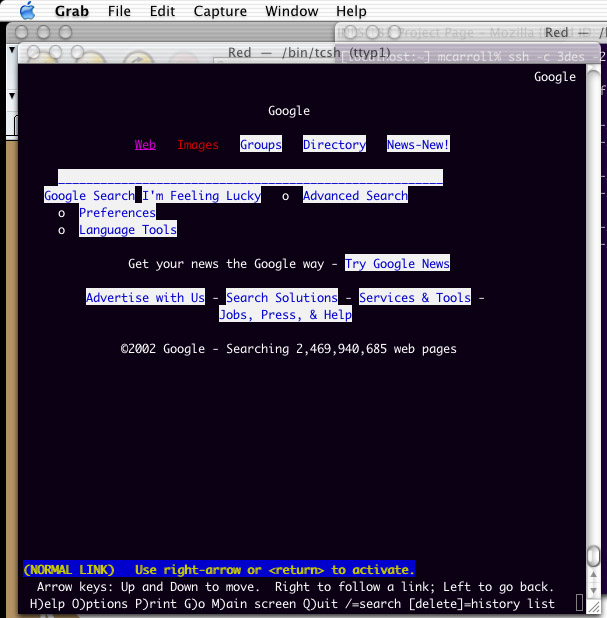Click the Google search text field
This screenshot has width=607, height=618.
coord(250,177)
